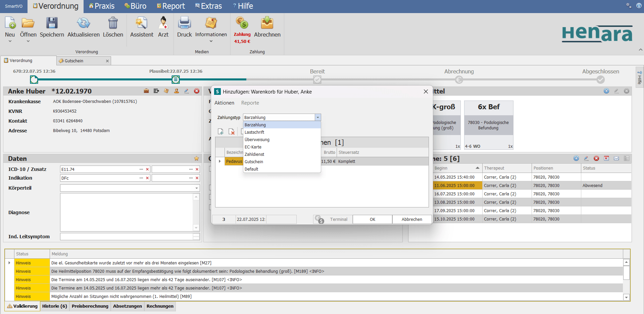Add a new appointment with blue plus icon
Image resolution: width=644 pixels, height=314 pixels.
click(x=576, y=158)
